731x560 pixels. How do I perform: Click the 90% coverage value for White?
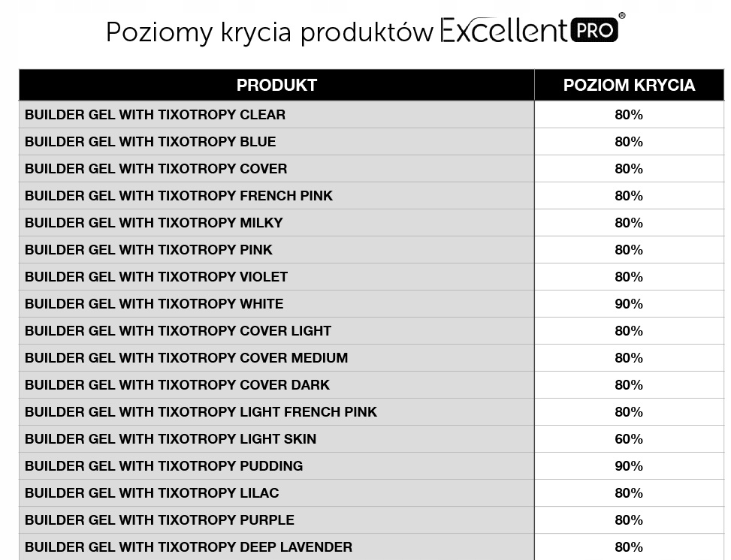(x=629, y=304)
